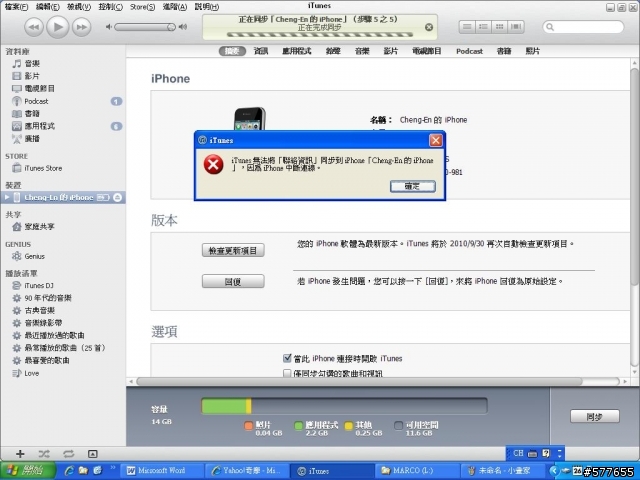Open the 說明(H) menu
The image size is (640, 480).
click(207, 7)
